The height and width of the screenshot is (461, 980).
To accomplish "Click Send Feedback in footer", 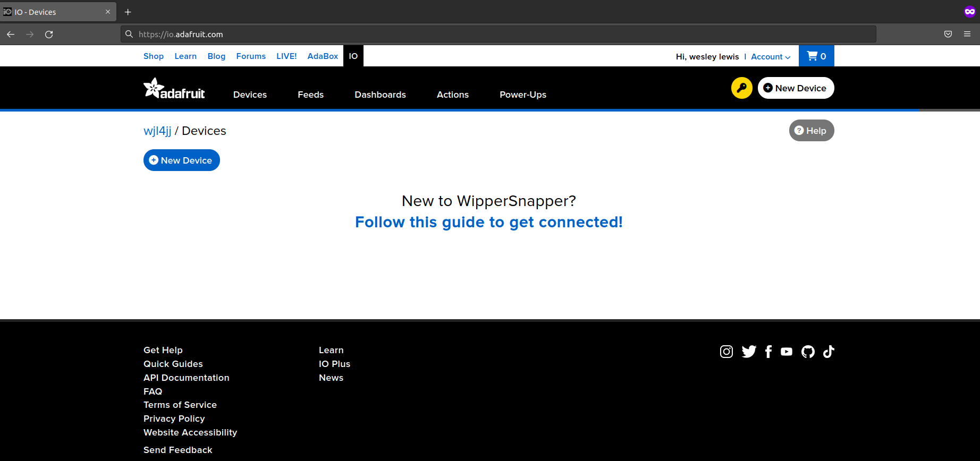I will 178,450.
